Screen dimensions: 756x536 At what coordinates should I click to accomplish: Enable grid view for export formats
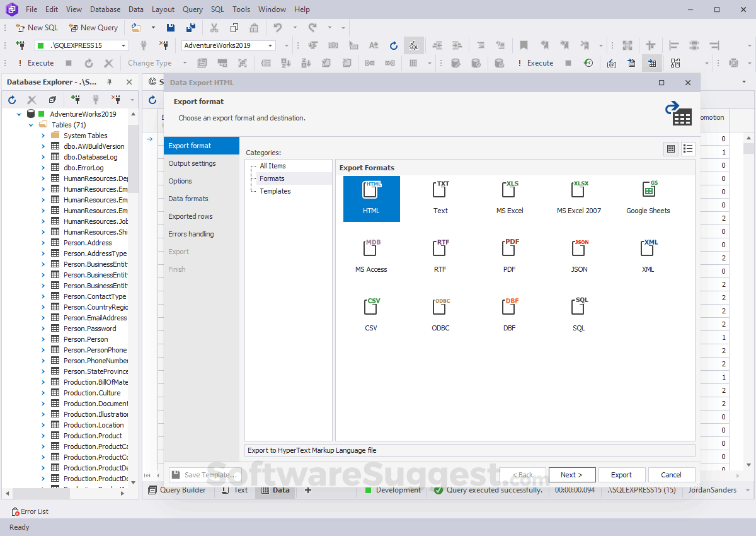[x=670, y=149]
